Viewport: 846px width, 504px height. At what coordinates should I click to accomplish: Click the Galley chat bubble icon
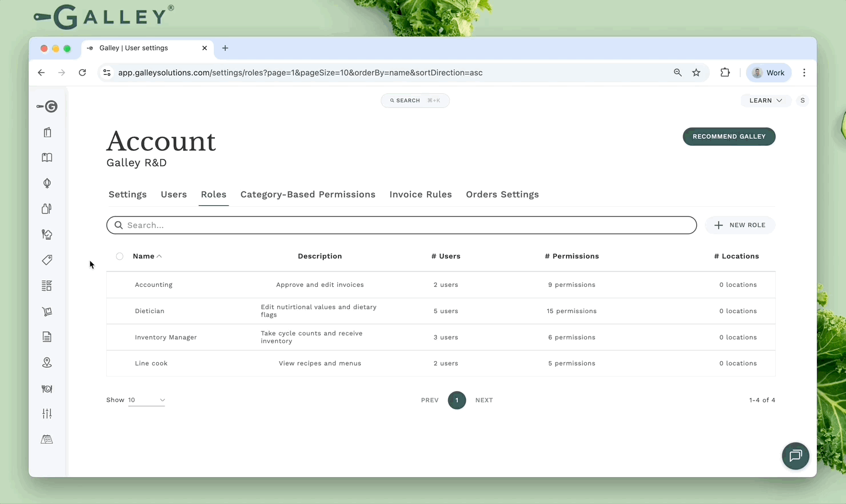click(x=796, y=456)
